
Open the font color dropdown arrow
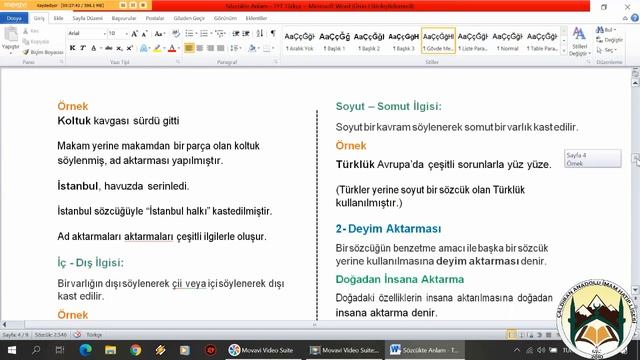click(x=179, y=48)
